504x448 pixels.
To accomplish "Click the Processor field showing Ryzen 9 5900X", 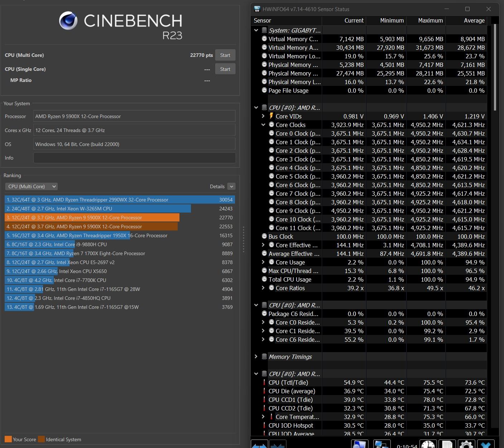I will coord(134,116).
